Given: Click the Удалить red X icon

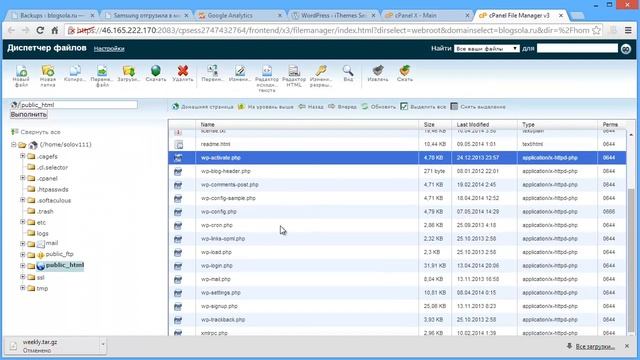Looking at the screenshot, I should [x=182, y=73].
